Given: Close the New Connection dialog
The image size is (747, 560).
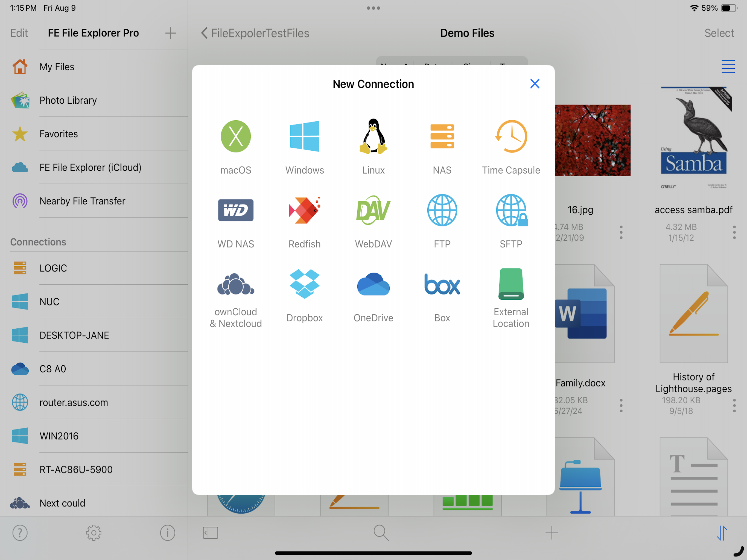Looking at the screenshot, I should [535, 84].
